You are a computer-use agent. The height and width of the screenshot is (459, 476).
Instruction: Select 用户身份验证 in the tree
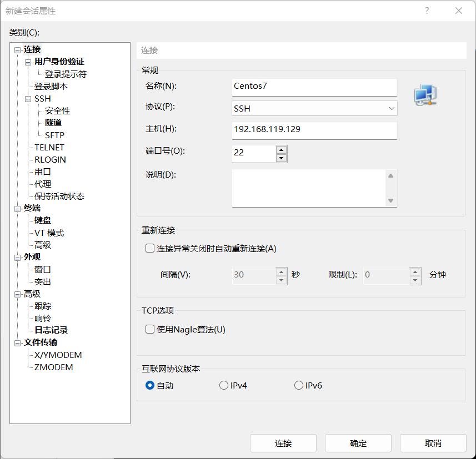[x=59, y=62]
